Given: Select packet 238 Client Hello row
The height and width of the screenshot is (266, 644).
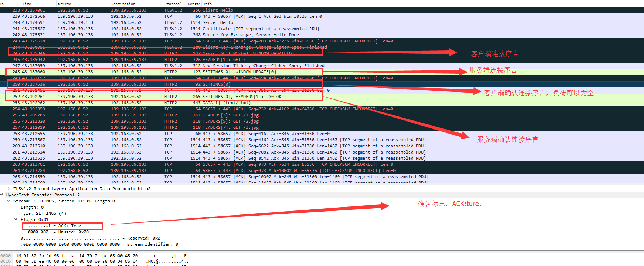Looking at the screenshot, I should coord(322,10).
